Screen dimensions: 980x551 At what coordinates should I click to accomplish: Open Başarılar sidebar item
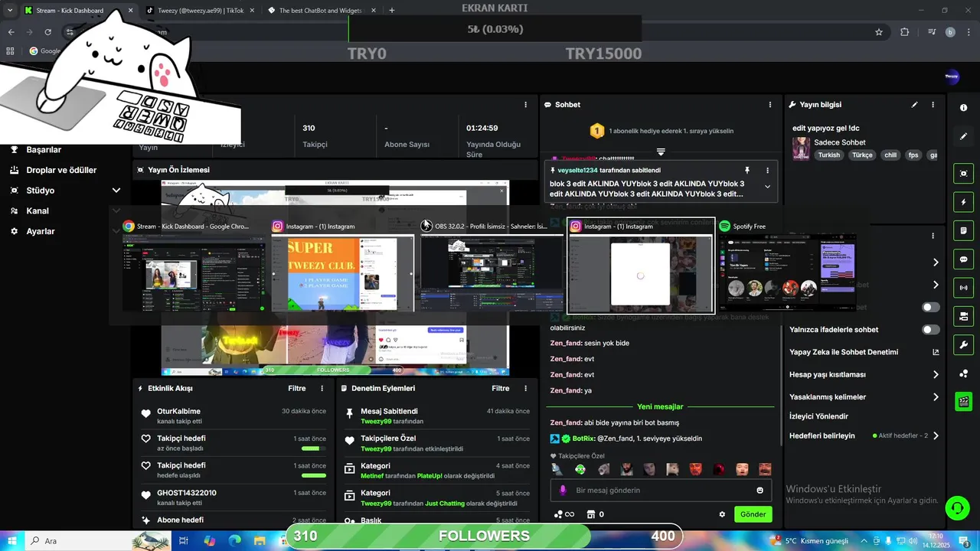(44, 150)
